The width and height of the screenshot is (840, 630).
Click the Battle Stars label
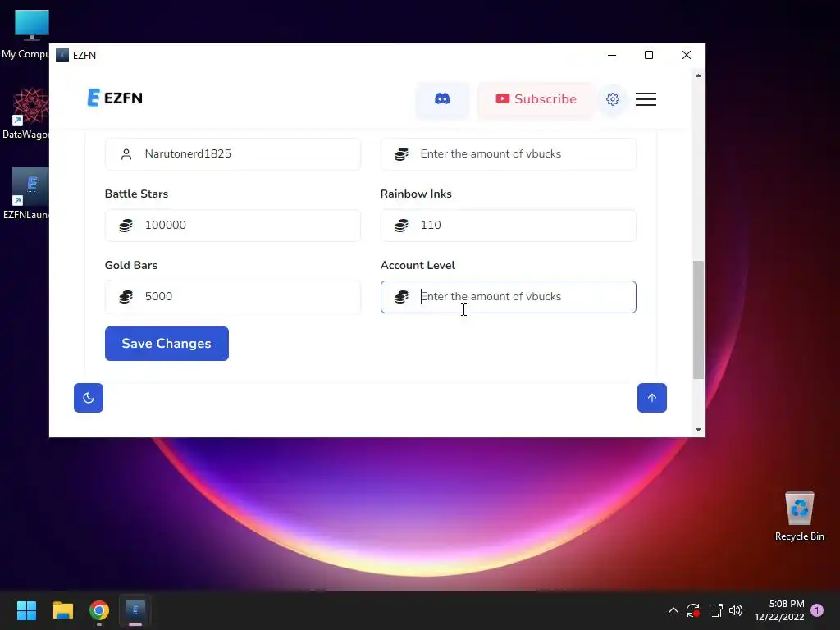point(136,194)
